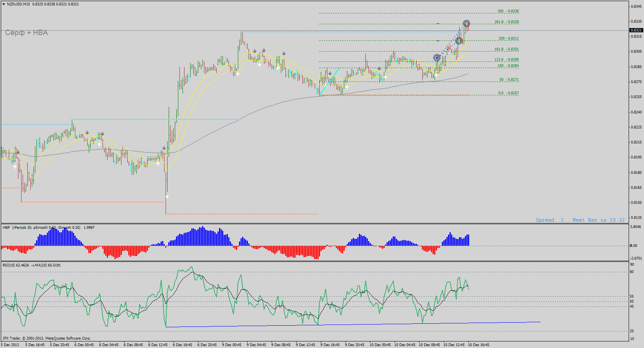Select Fibonacci label '161.8 - 0.8301'
644x348 pixels.
506,49
